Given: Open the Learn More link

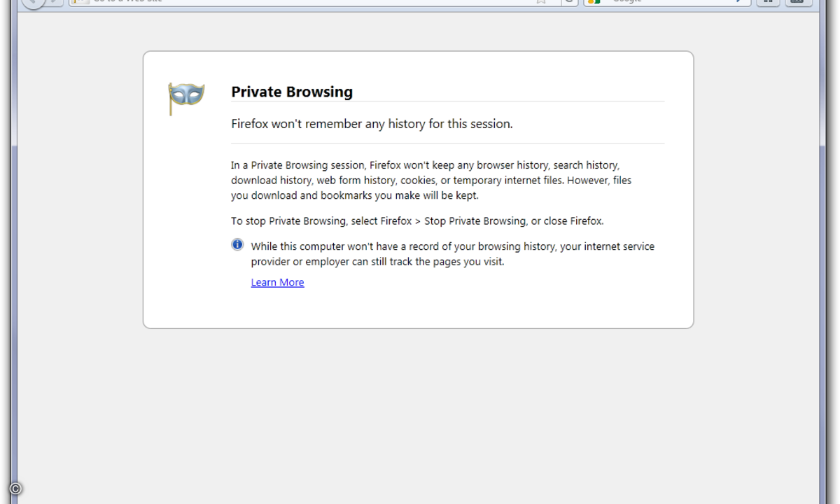Looking at the screenshot, I should 277,282.
